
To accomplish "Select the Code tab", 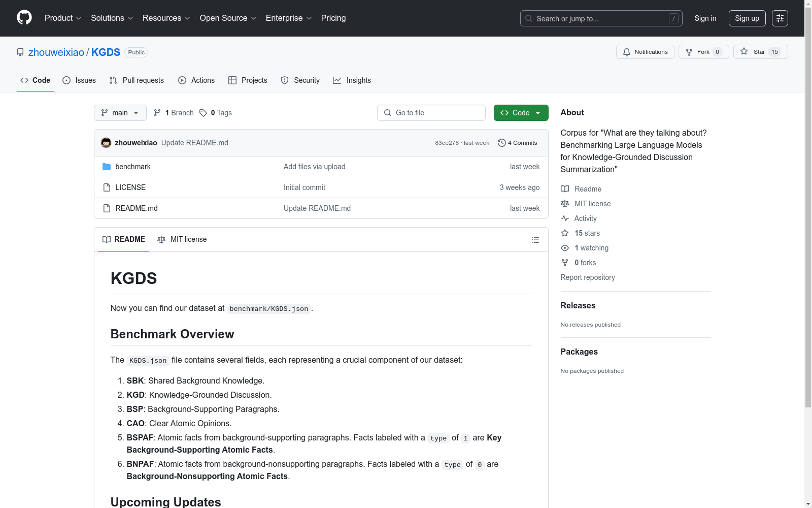I will 35,80.
